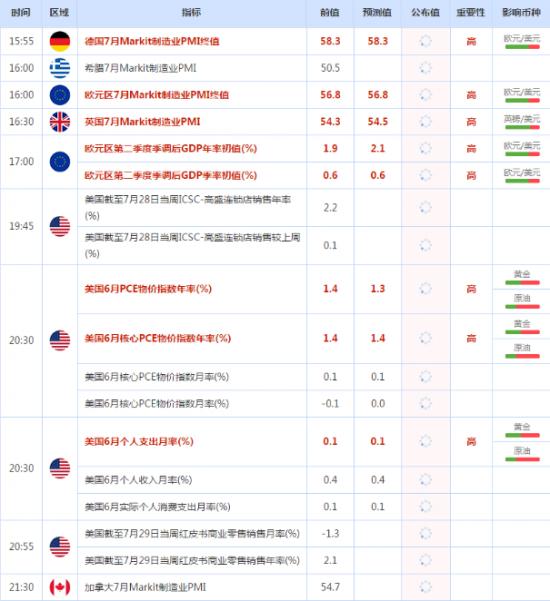Viewport: 550px width, 601px height.
Task: Open Eurozone Q2 GDP annual rate indicator
Action: (171, 148)
